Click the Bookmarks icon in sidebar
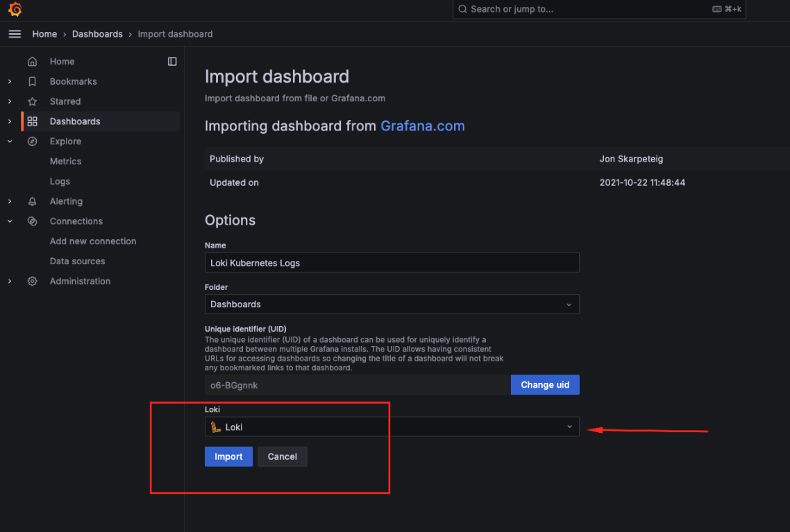 point(32,82)
